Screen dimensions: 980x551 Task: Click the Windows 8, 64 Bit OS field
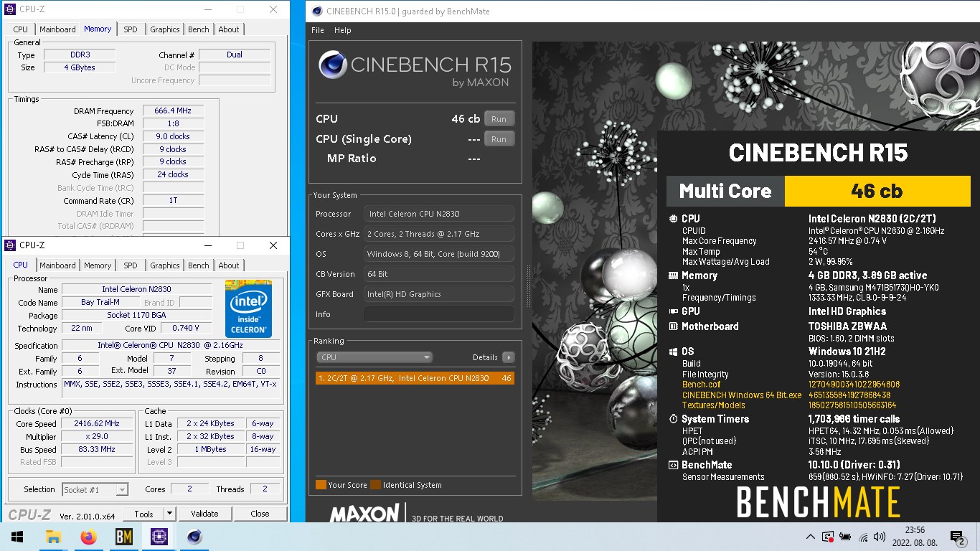439,254
